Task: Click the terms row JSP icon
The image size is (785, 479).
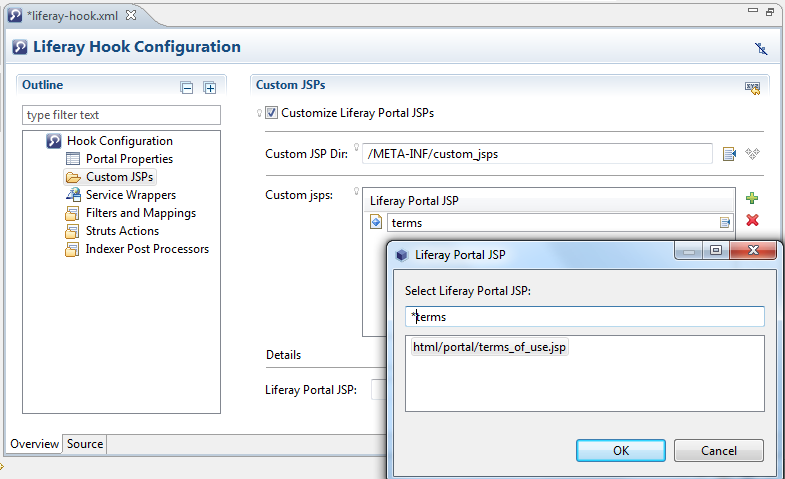Action: pos(376,222)
